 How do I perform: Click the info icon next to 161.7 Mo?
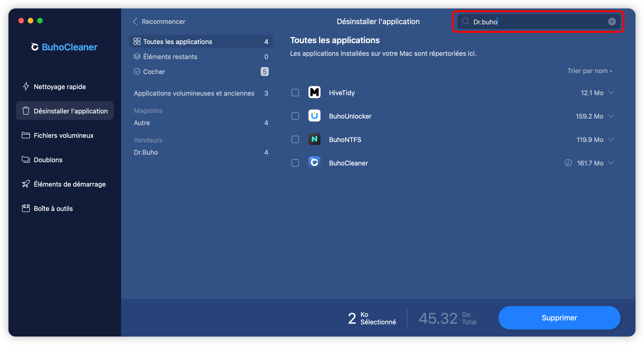coord(568,163)
